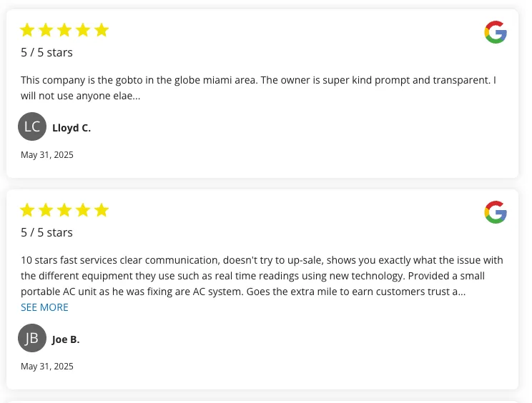The image size is (532, 403).
Task: Click the Google logo on Joe B.'s review
Action: tap(496, 212)
